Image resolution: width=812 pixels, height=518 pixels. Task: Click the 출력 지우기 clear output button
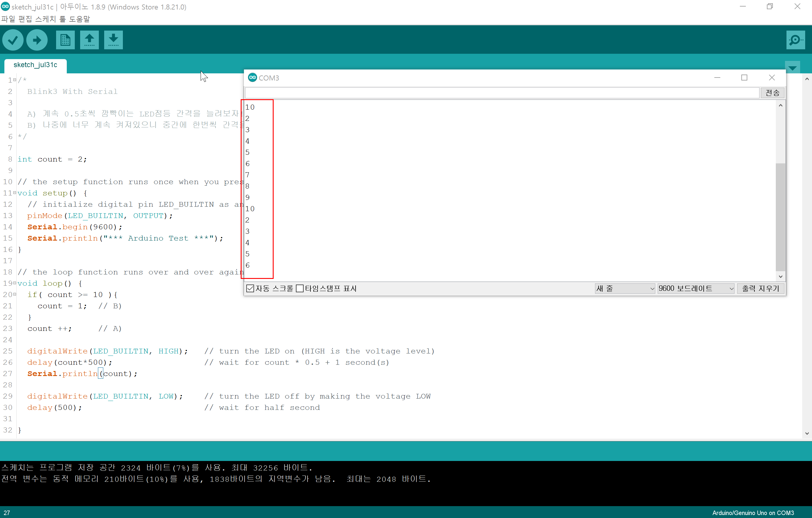pyautogui.click(x=760, y=288)
